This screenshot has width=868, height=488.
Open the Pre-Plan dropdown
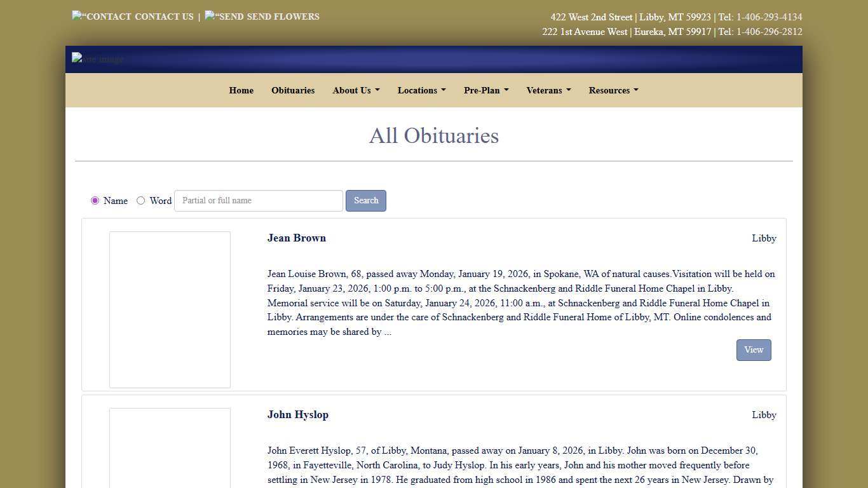pos(485,90)
